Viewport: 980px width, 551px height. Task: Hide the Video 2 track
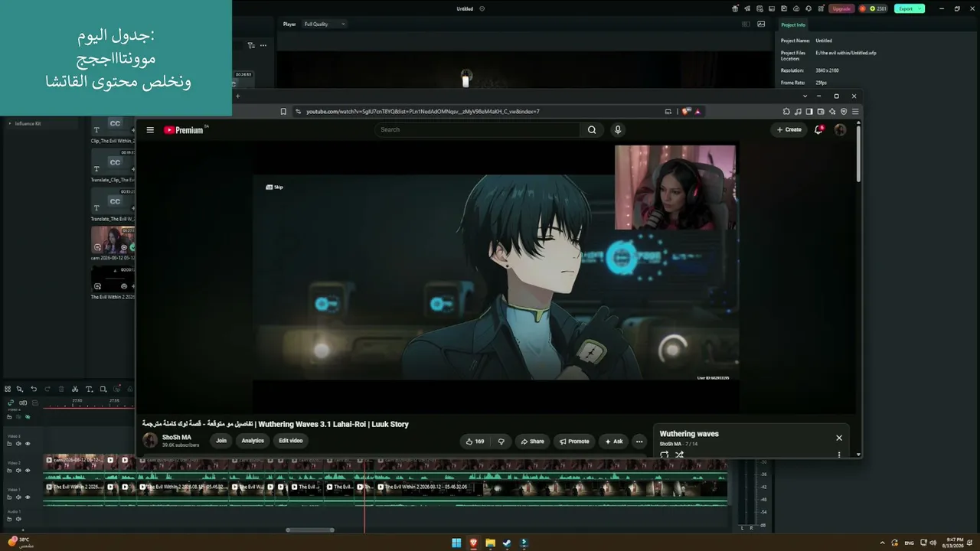[x=28, y=471]
